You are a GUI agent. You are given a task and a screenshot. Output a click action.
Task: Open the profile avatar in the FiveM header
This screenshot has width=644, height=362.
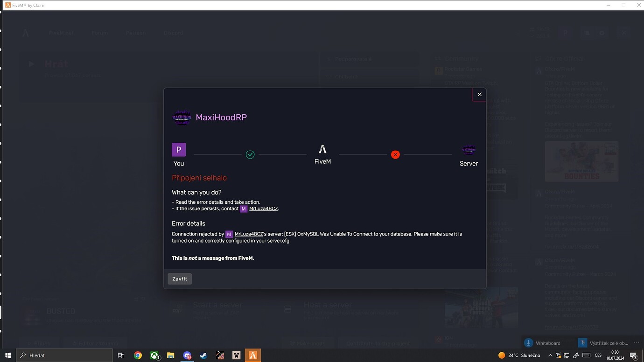pos(565,33)
